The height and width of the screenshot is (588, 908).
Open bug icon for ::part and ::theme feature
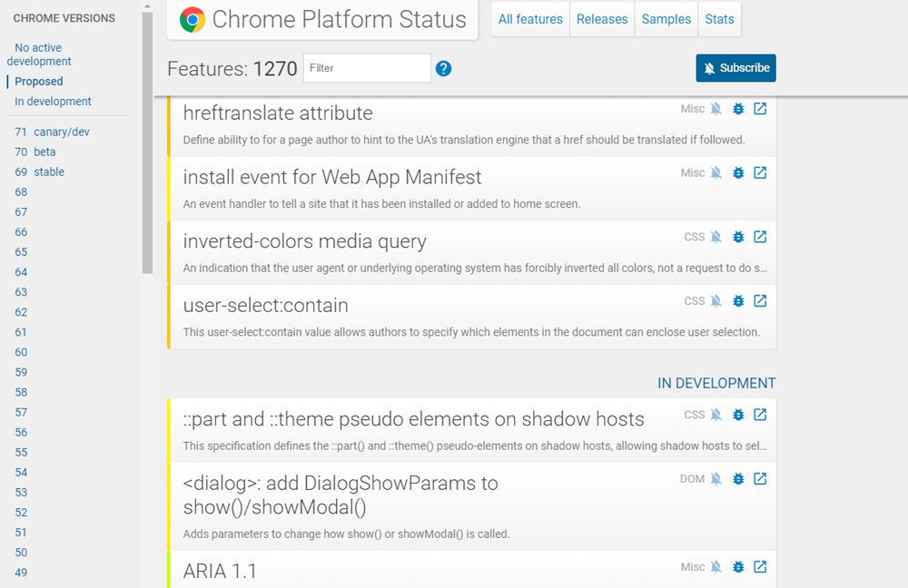coord(738,415)
